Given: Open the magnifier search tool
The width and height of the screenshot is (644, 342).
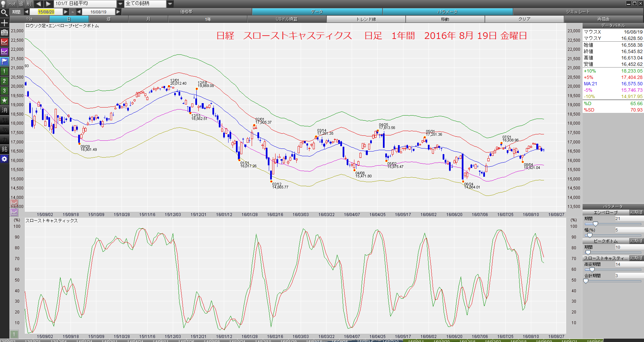Looking at the screenshot, I should [x=4, y=13].
